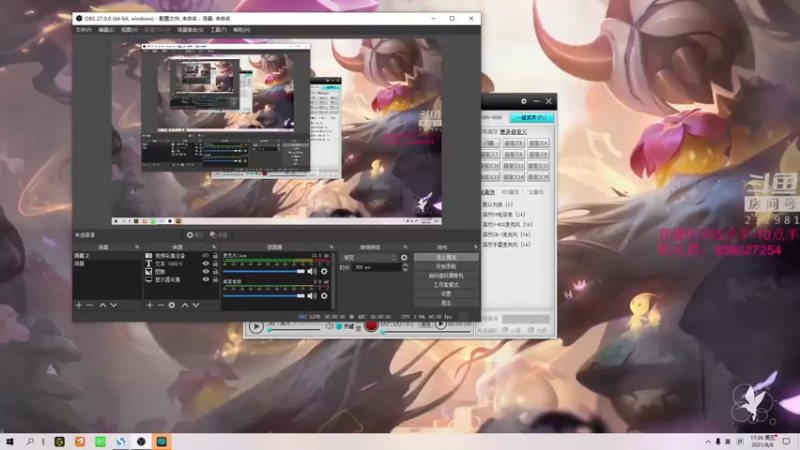
Task: Open the taskbar search magnifier icon
Action: pos(30,442)
